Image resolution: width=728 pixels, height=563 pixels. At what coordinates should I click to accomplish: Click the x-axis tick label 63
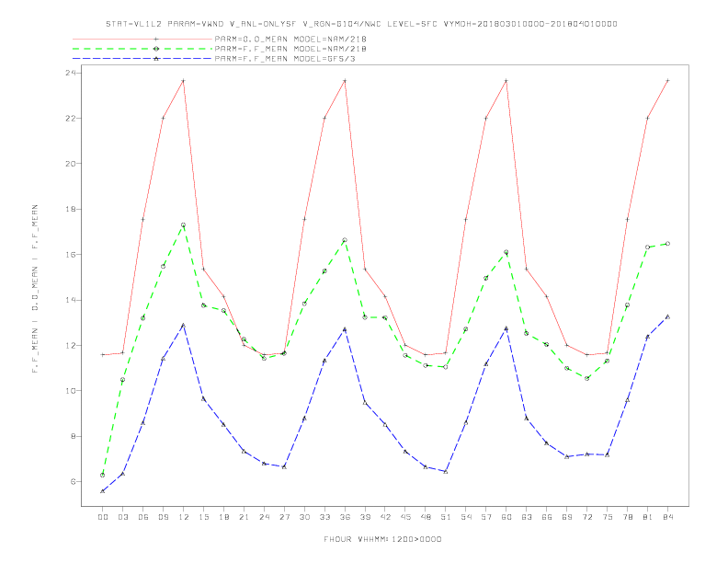pos(527,517)
